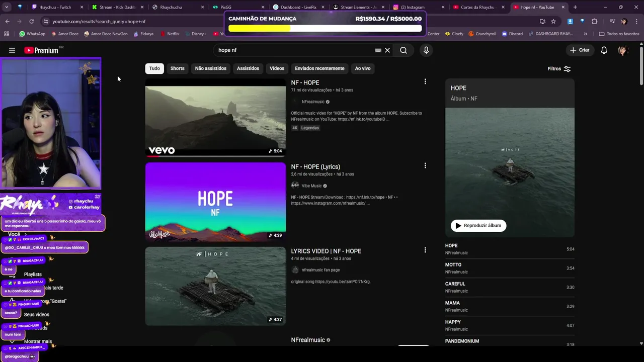Screen dimensions: 644x362
Task: Open nfrealmusic fan page channel link
Action: click(320, 270)
